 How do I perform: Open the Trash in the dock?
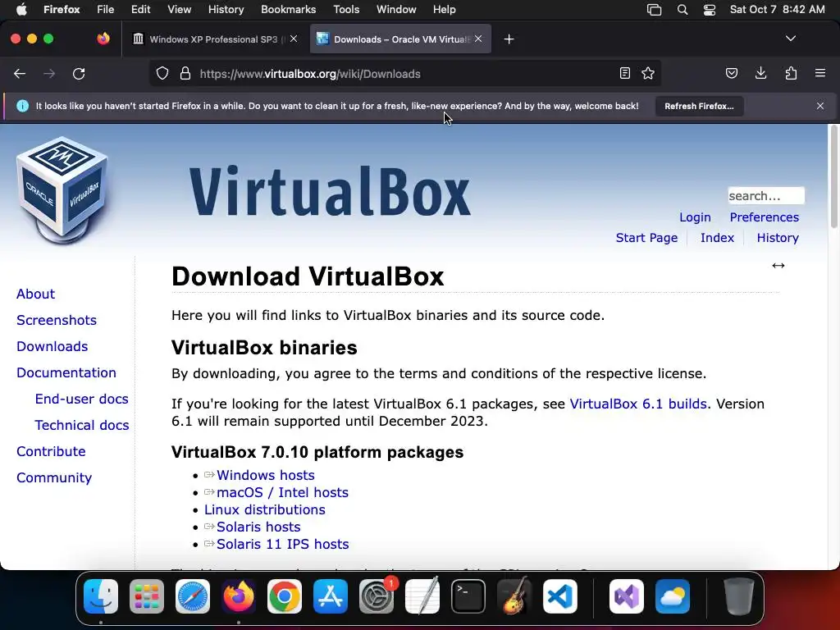pos(739,596)
